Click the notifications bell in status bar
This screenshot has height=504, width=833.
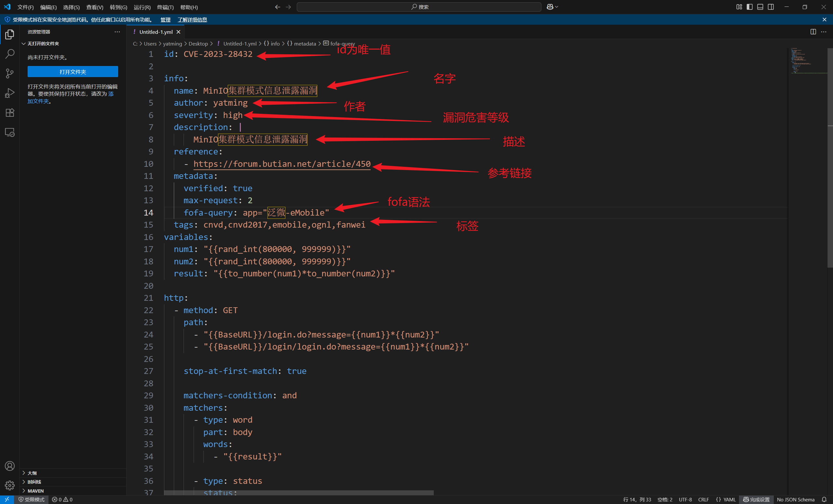824,499
